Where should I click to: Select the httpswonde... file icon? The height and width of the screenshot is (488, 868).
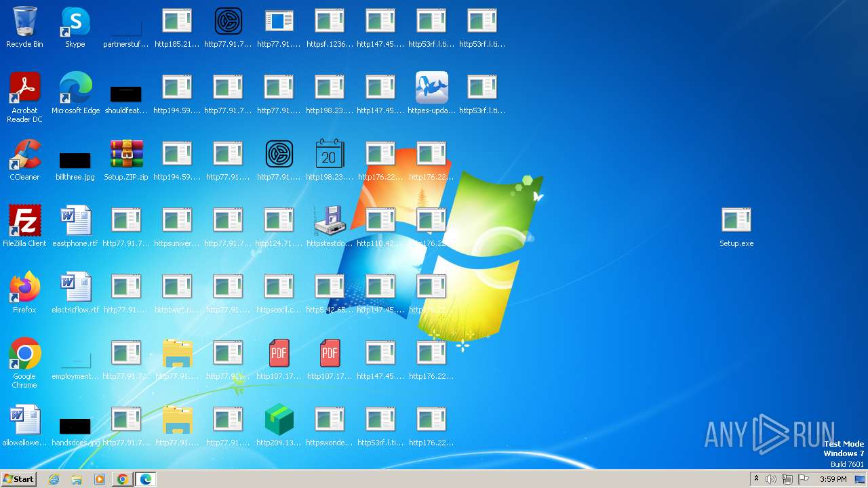[330, 426]
